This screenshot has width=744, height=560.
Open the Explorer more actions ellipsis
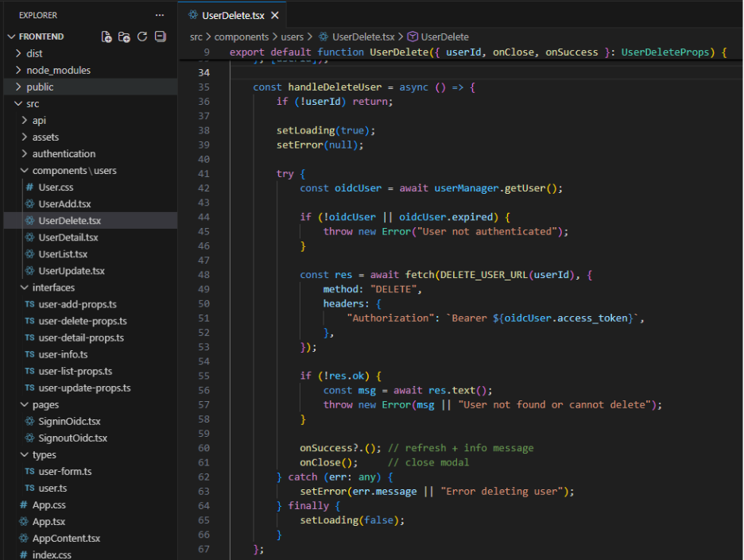[x=160, y=15]
